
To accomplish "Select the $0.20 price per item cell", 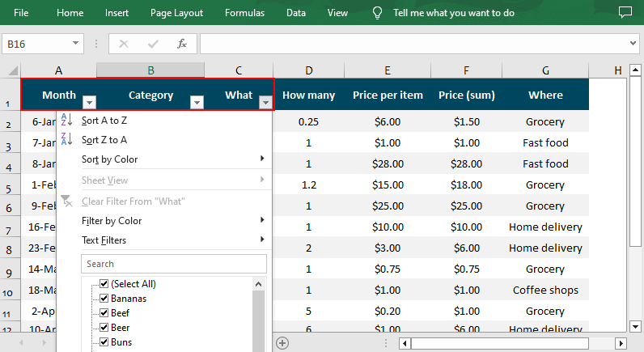I will 388,311.
